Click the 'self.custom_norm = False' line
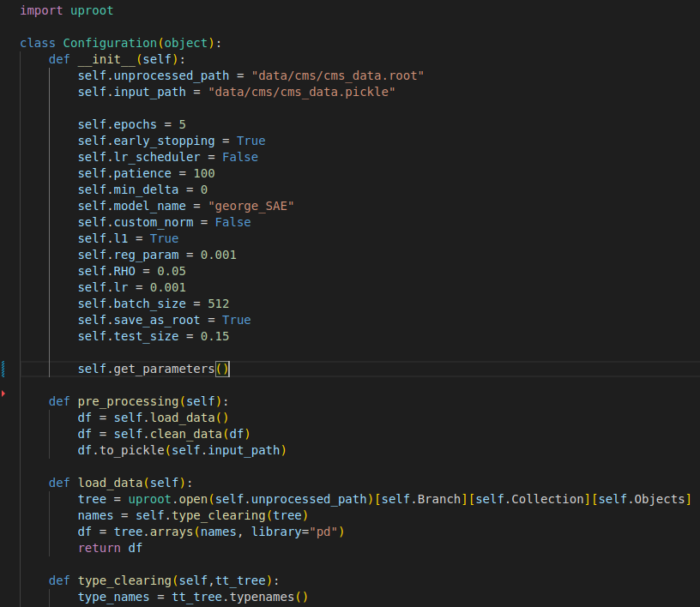The width and height of the screenshot is (700, 607). (165, 222)
